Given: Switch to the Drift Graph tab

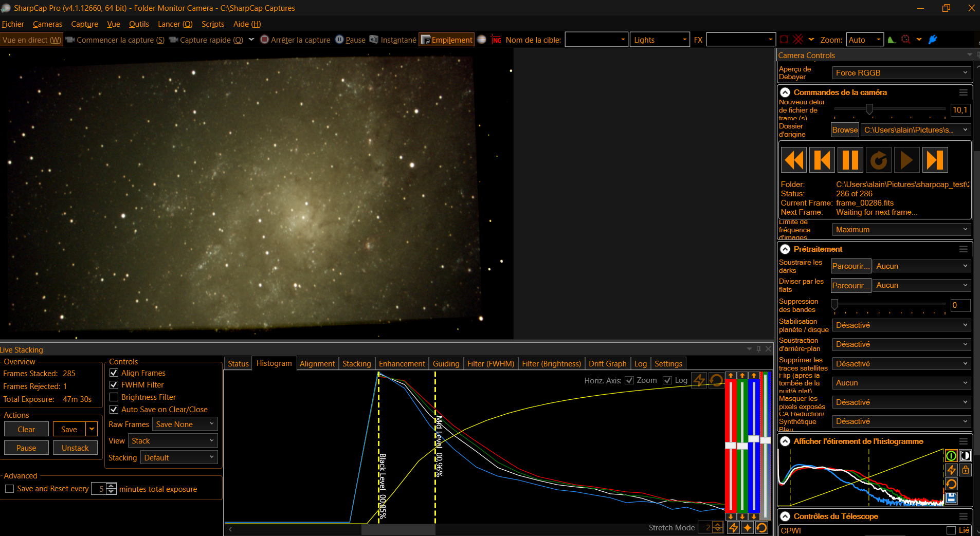Looking at the screenshot, I should pos(607,363).
